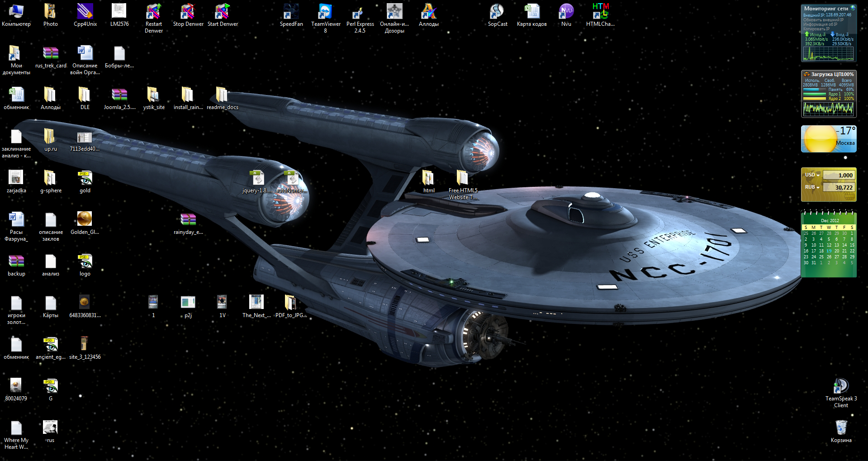
Task: Open the Photo folder icon
Action: tap(51, 15)
